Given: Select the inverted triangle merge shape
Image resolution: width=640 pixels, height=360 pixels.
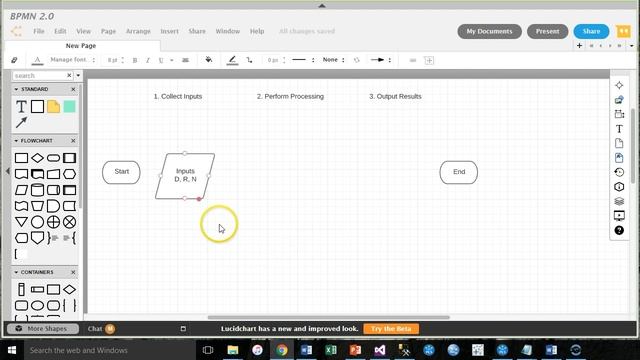Looking at the screenshot, I should 21,222.
